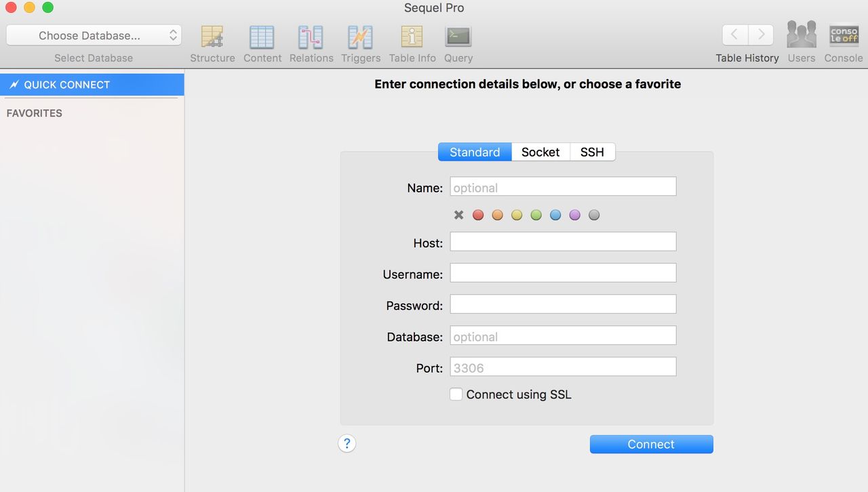Select the Relations toolbar icon
Viewport: 868px width, 492px height.
[x=311, y=37]
